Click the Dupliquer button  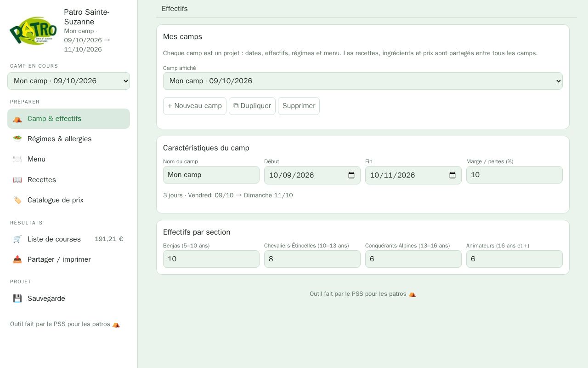[x=252, y=106]
